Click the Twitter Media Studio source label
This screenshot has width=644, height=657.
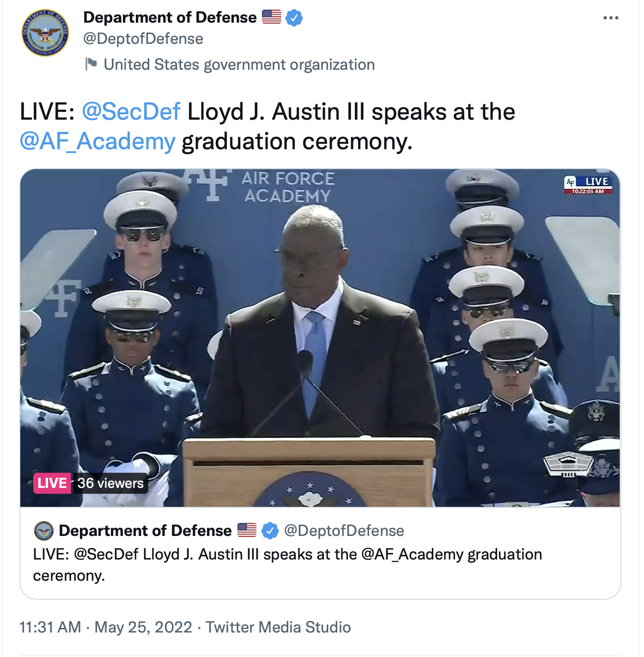278,627
